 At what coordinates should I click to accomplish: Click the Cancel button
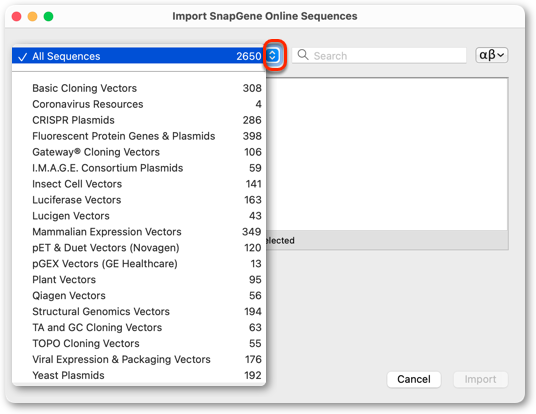point(414,379)
